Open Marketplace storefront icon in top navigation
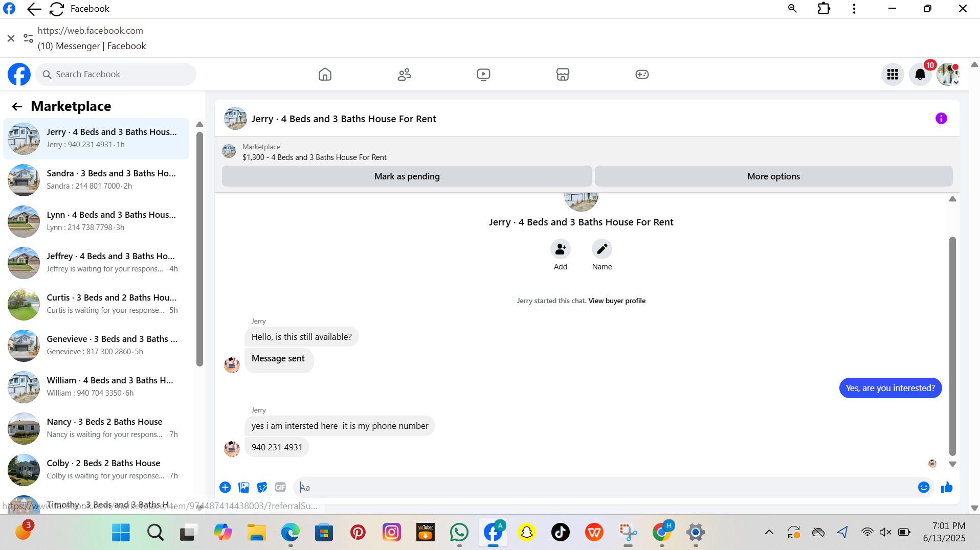 click(563, 75)
